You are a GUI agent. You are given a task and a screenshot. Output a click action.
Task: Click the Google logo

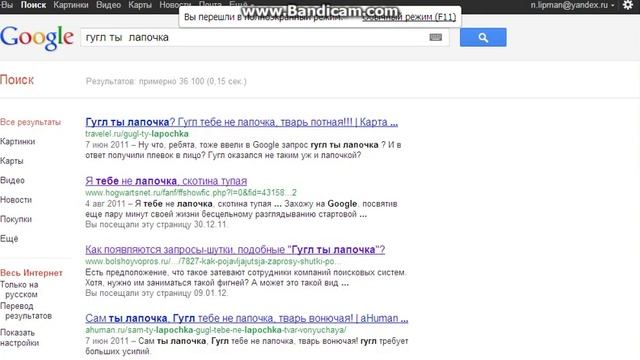(x=37, y=38)
